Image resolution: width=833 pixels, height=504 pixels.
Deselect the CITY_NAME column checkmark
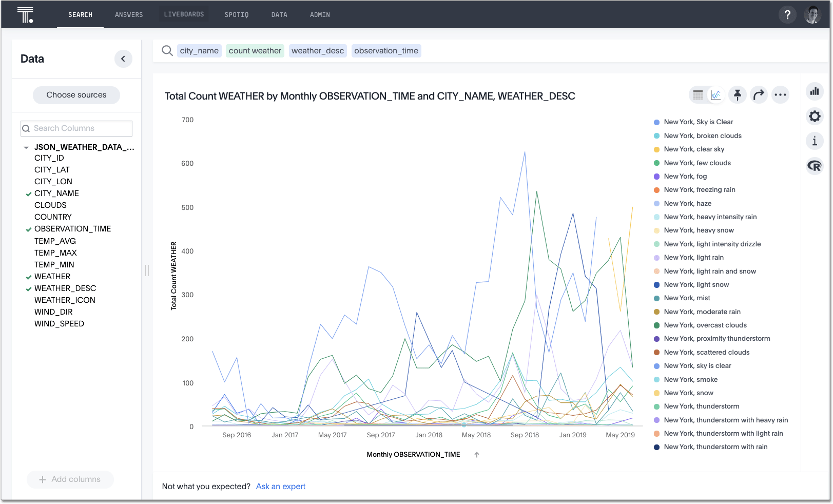click(x=28, y=193)
